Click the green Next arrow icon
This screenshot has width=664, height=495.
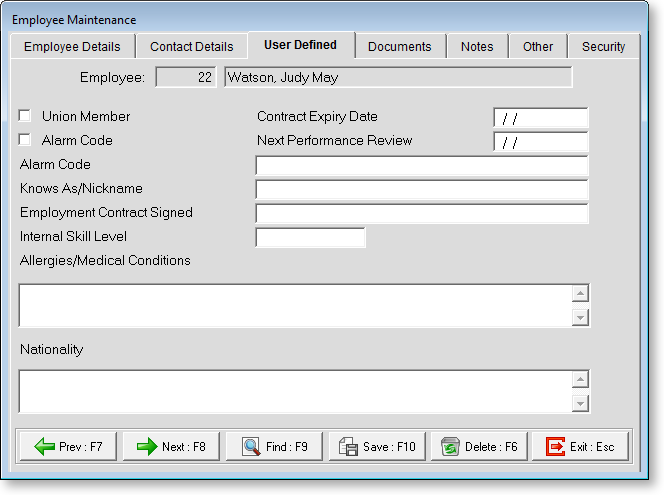coord(147,447)
